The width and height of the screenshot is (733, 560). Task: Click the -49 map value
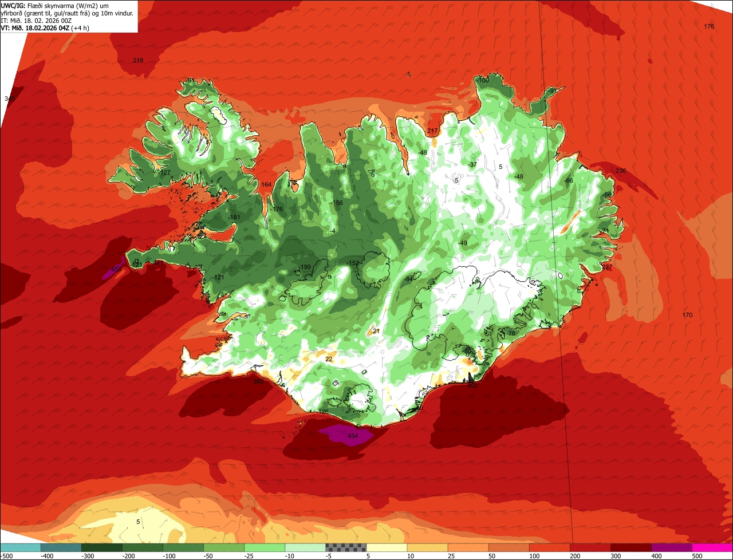463,243
